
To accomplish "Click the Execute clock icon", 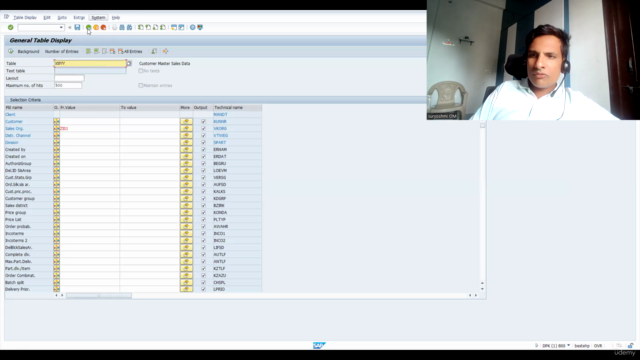I will coord(11,51).
